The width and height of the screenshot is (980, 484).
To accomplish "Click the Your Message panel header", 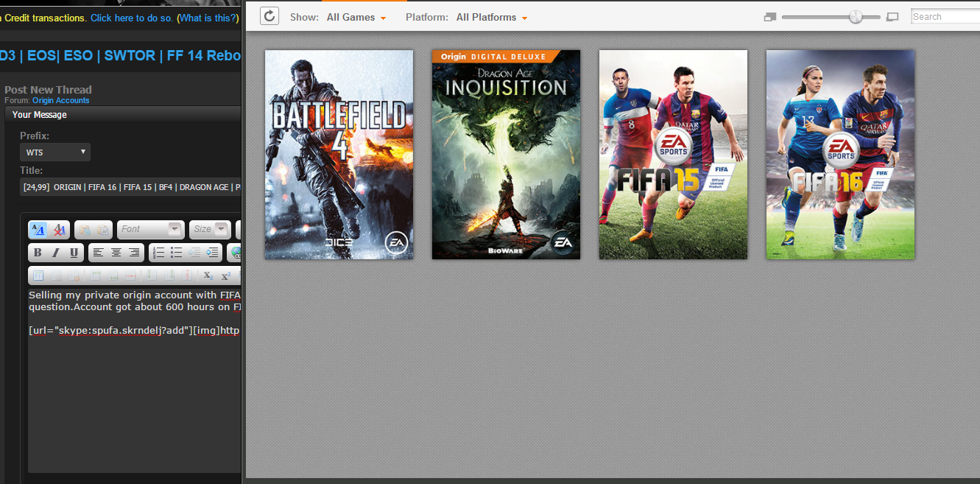I will pos(123,114).
